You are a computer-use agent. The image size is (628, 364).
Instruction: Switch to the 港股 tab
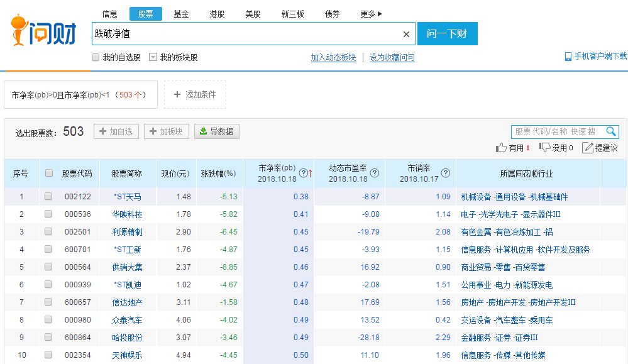(x=217, y=14)
